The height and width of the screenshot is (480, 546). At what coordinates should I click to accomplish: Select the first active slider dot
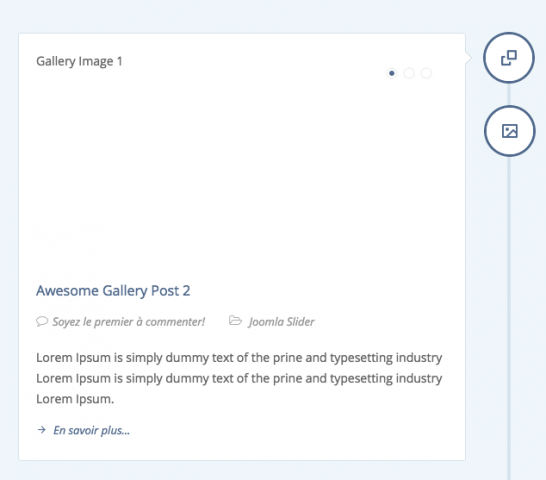(392, 73)
